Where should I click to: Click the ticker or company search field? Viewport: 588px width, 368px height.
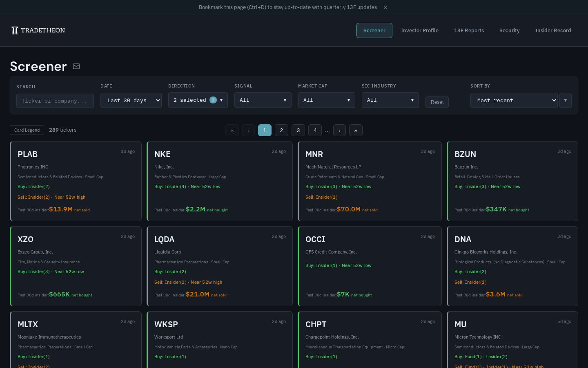click(x=55, y=101)
